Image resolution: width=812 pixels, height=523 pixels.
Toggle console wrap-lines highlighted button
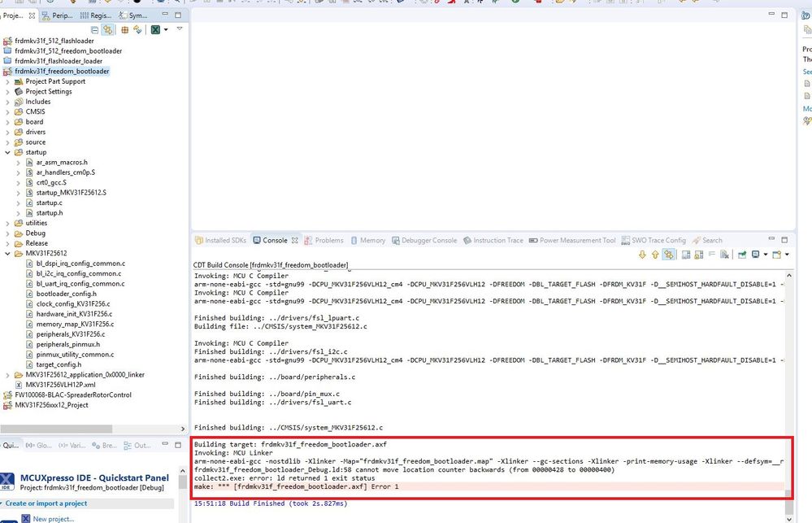click(669, 255)
